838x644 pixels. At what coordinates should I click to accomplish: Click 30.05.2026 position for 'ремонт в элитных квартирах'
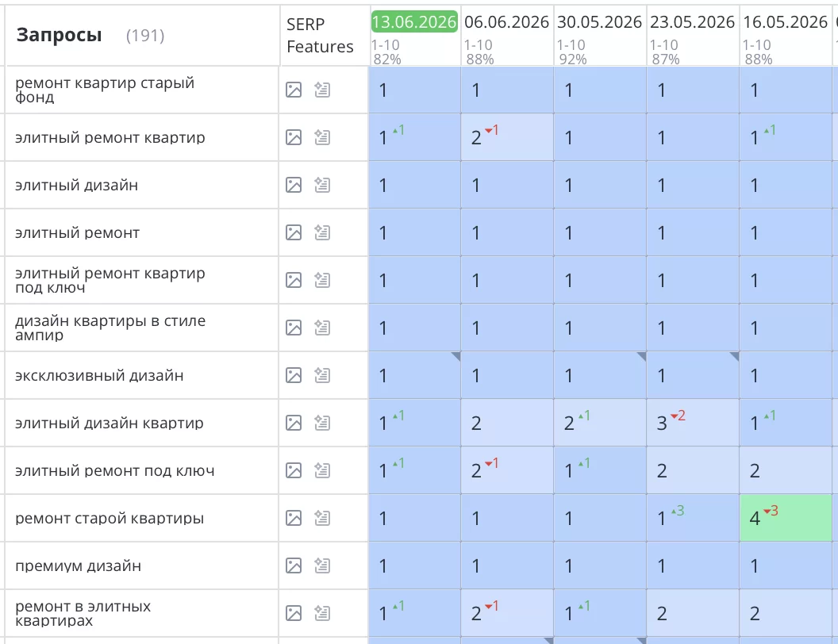click(600, 613)
